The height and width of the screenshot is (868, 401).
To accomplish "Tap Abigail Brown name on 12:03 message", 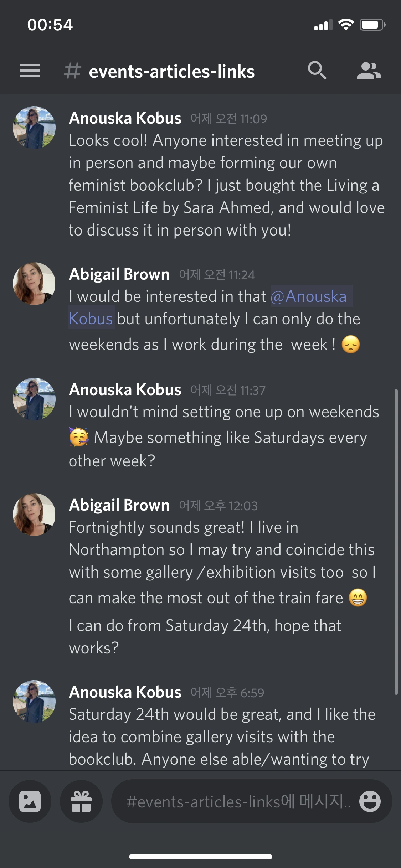I will [119, 505].
